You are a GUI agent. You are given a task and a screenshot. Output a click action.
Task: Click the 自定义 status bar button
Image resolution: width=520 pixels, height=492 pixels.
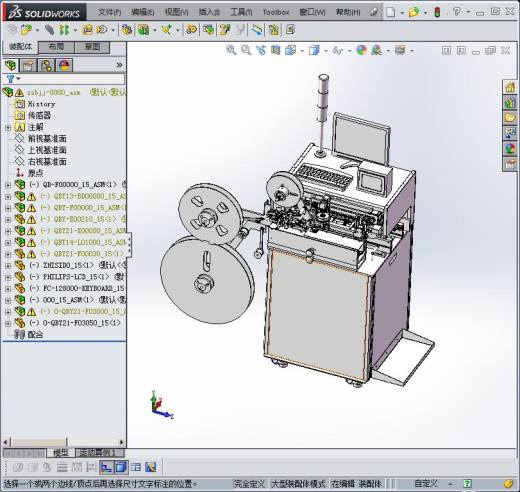(x=425, y=483)
